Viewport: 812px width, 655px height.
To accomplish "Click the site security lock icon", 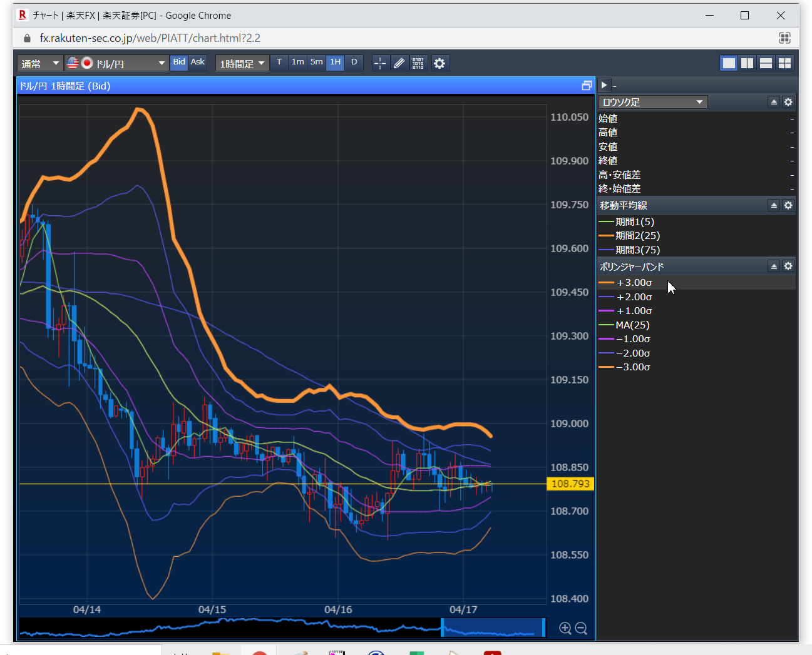I will click(27, 38).
